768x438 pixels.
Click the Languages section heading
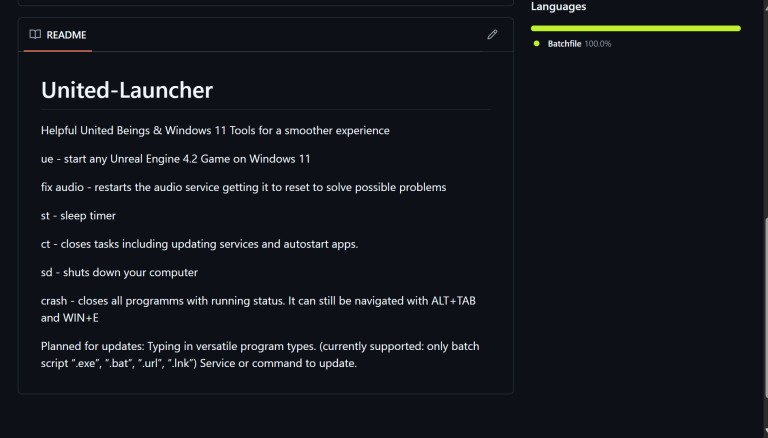coord(558,6)
